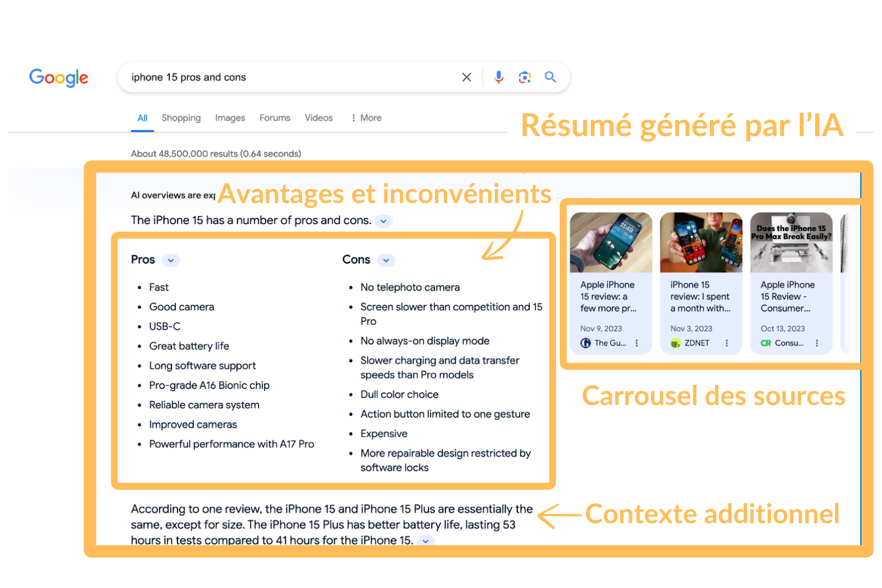Select the All results tab

pyautogui.click(x=143, y=118)
